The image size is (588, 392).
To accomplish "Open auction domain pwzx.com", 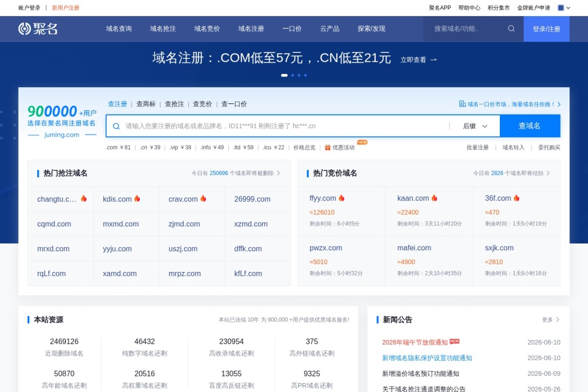I will [x=326, y=248].
